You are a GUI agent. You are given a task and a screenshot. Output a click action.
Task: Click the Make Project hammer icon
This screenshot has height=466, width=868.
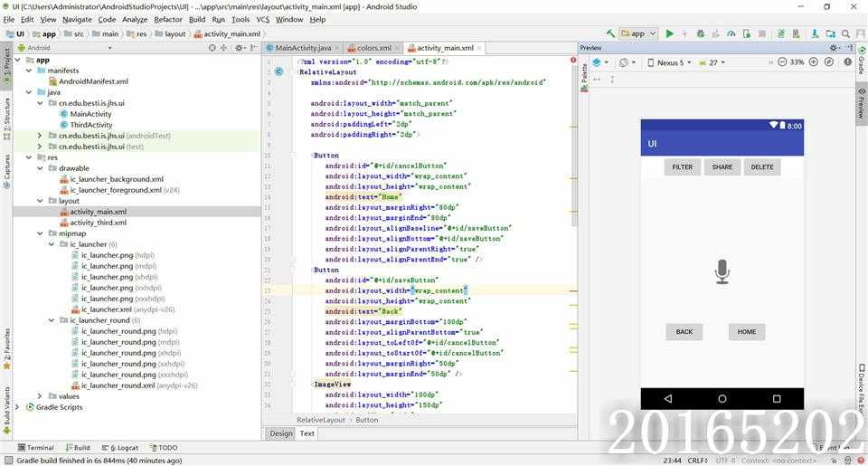tap(610, 33)
